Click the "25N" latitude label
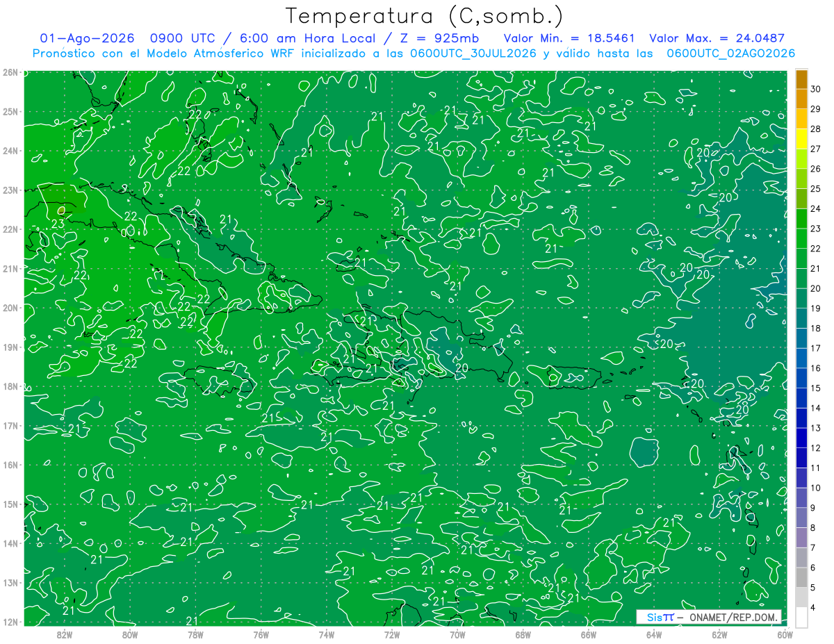Screen dimensions: 834x644 pos(11,111)
